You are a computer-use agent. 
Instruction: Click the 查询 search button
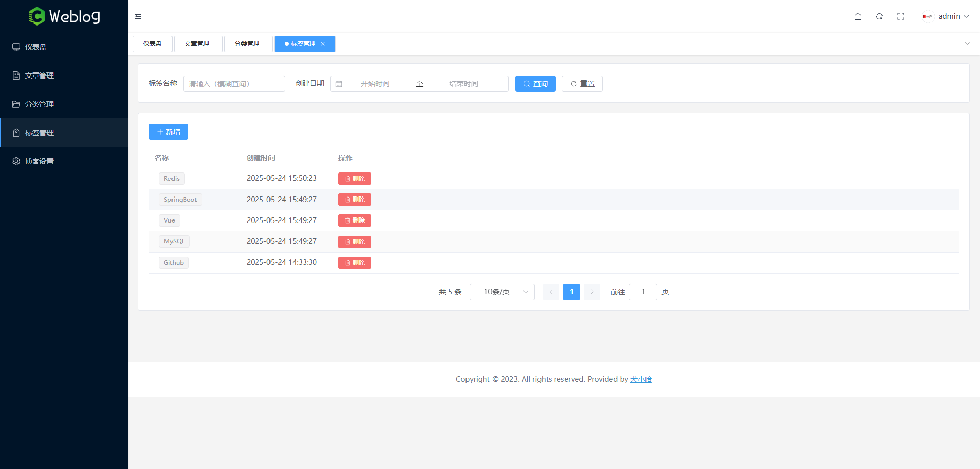[535, 84]
